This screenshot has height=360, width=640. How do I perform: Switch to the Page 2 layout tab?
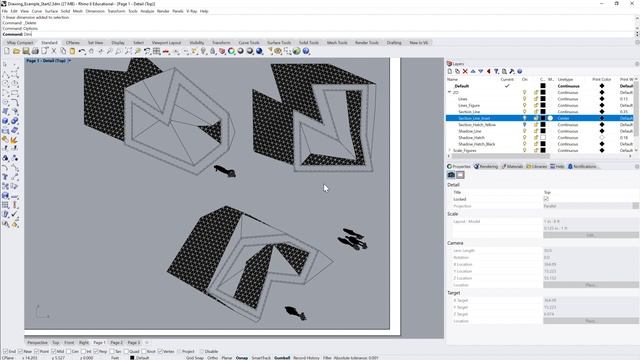point(116,342)
